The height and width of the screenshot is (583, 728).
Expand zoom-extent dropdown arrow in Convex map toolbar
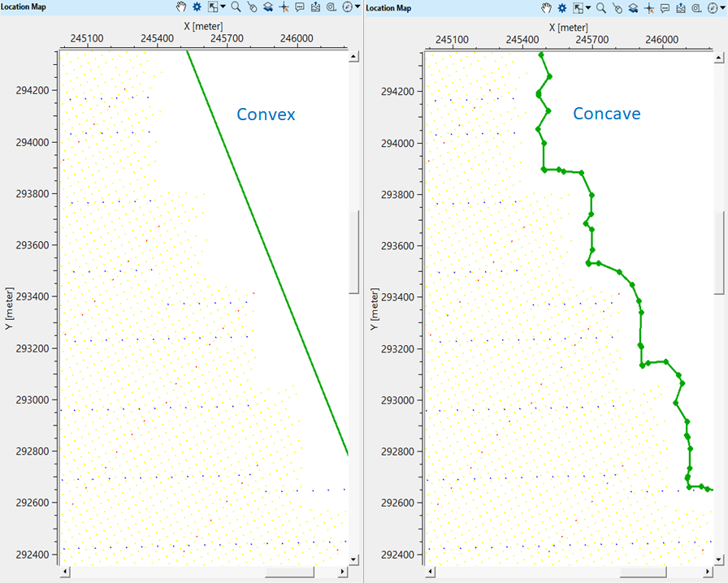pos(222,8)
